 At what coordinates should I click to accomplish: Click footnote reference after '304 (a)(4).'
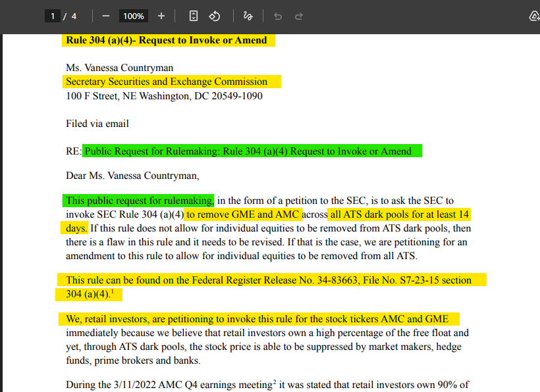pos(113,291)
